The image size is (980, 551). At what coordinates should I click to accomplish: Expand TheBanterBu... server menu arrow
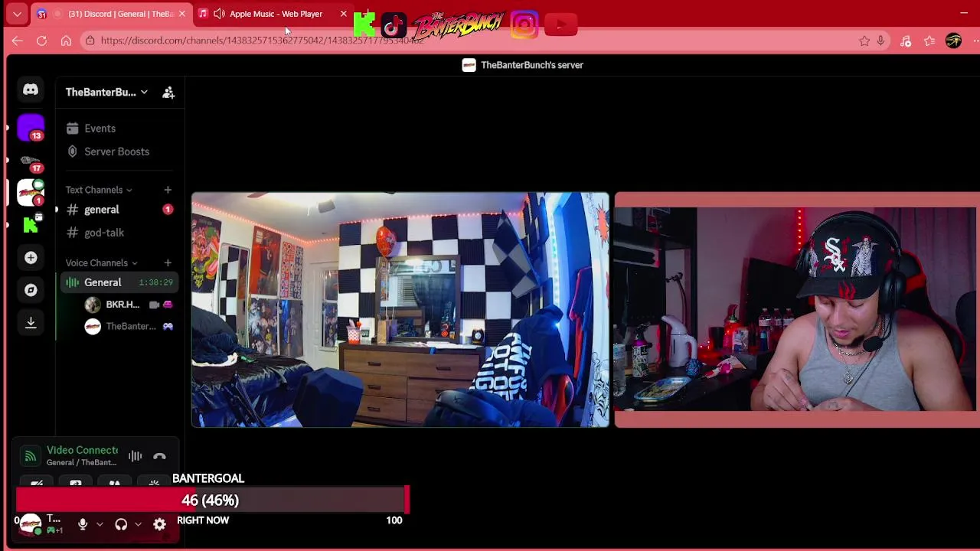(x=144, y=93)
